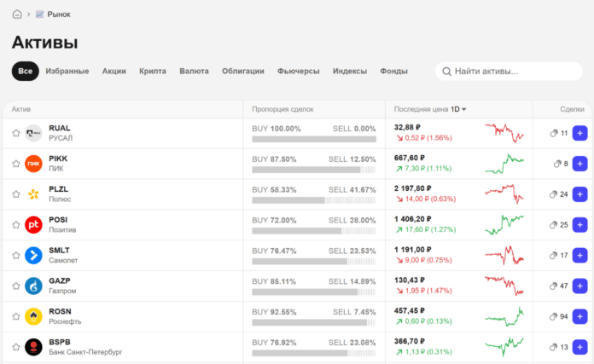Viewport: 594px width, 364px height.
Task: Click the deals coin icon for GAZP
Action: click(x=554, y=286)
